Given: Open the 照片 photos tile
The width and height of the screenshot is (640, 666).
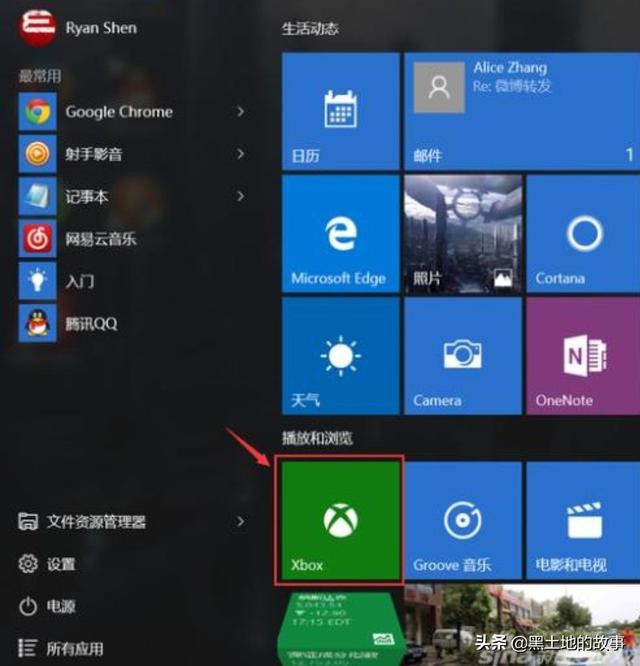Looking at the screenshot, I should [x=463, y=234].
